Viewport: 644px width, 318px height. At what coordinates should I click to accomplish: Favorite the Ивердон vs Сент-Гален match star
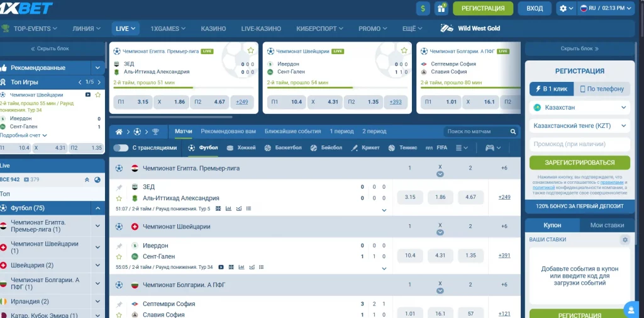coord(119,257)
